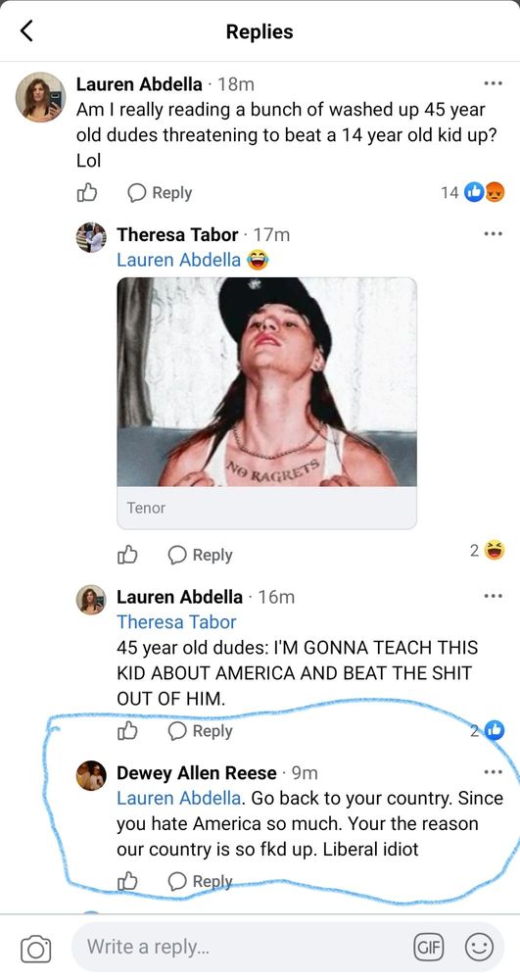This screenshot has width=520, height=980.
Task: Open options on Dewey Allen Reese's comment
Action: tap(494, 772)
